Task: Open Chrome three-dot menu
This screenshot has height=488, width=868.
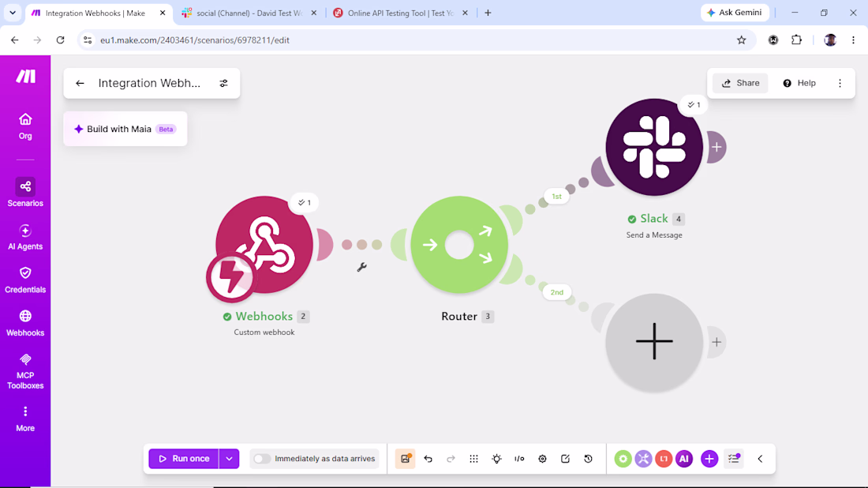Action: (x=853, y=40)
